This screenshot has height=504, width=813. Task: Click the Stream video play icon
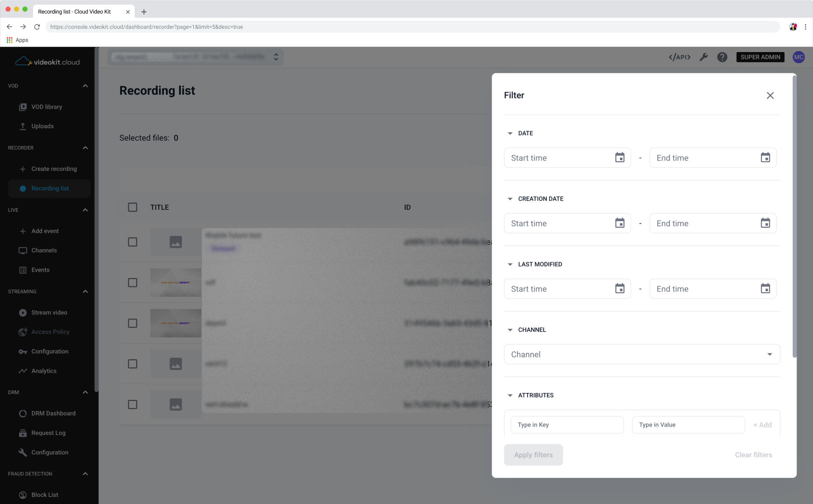pyautogui.click(x=23, y=313)
